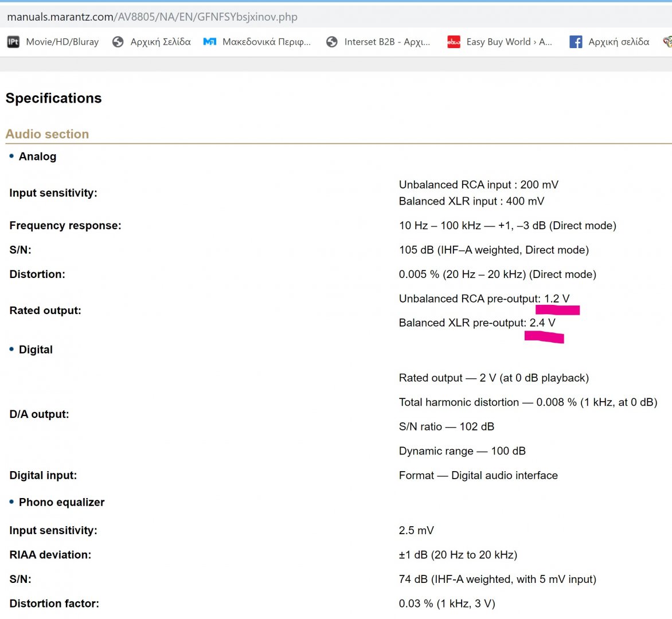Viewport: 672px width, 619px height.
Task: Click 'Unbalanced RCA pre-output: 1.2 V' value
Action: (485, 299)
